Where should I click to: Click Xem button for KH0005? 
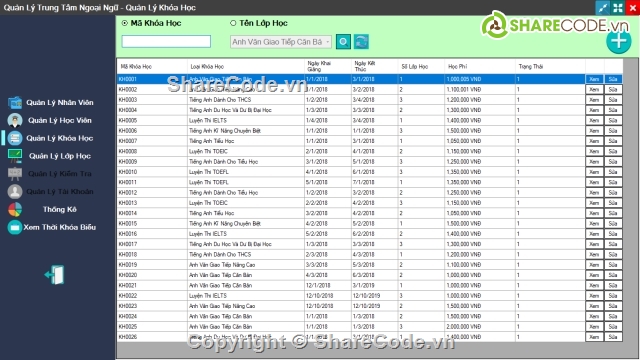[594, 120]
